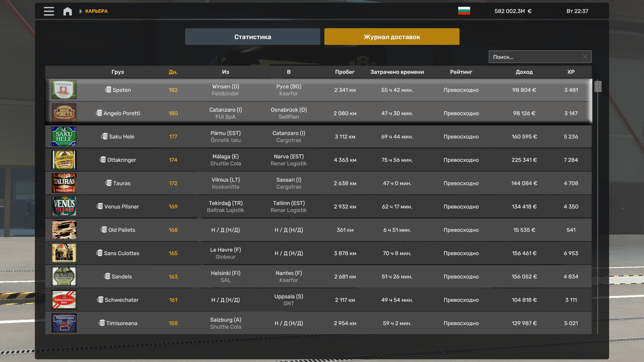Sort by Дн. column header
This screenshot has width=644, height=362.
[173, 72]
